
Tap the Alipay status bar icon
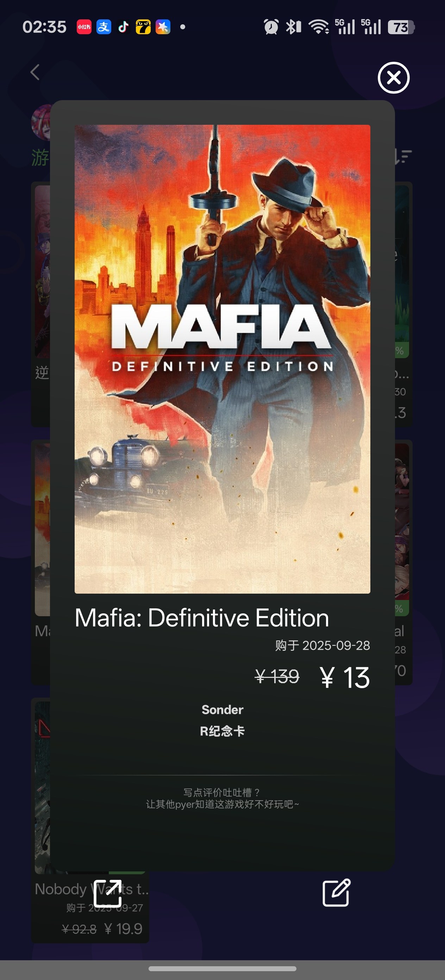[x=104, y=27]
